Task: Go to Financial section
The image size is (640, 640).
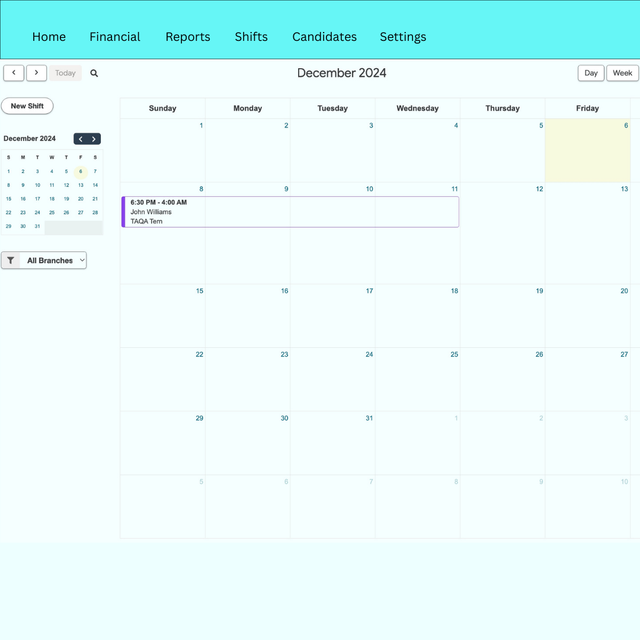Action: point(115,37)
